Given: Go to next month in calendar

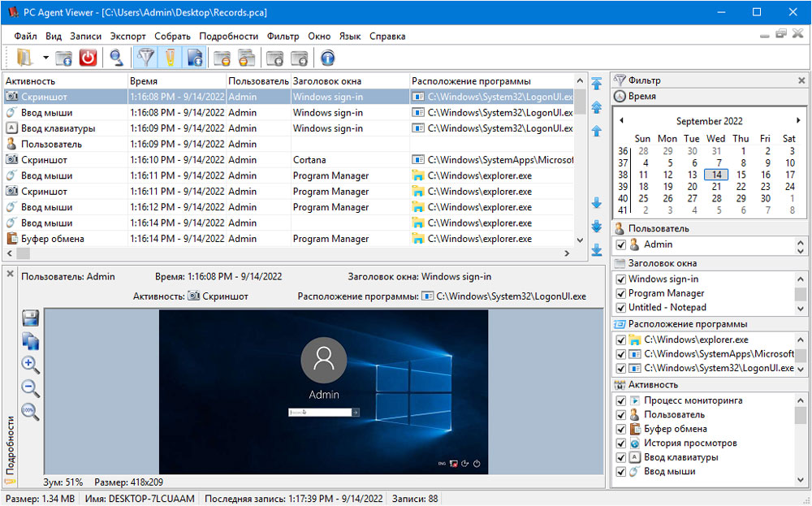Looking at the screenshot, I should point(797,120).
